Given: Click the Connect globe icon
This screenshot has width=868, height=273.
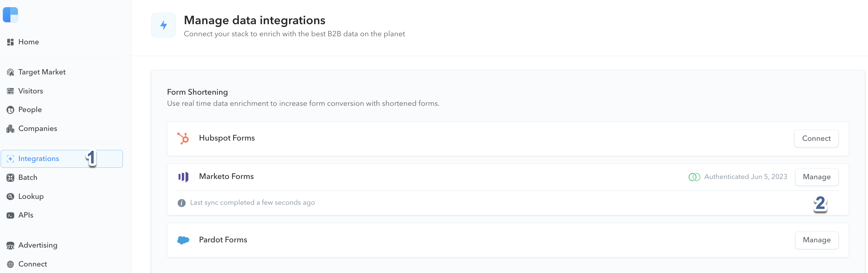Looking at the screenshot, I should (x=11, y=264).
